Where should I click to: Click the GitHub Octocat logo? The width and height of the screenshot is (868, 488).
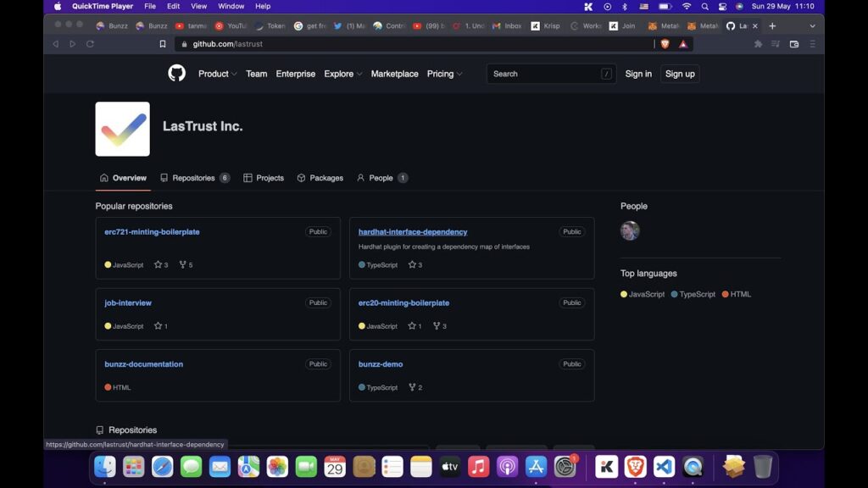pos(176,74)
